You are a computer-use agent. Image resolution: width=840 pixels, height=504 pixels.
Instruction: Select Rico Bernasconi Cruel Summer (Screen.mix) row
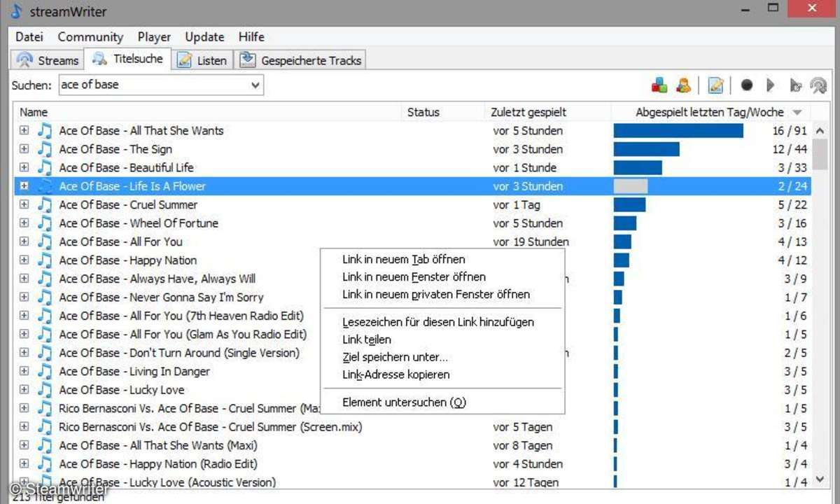412,427
